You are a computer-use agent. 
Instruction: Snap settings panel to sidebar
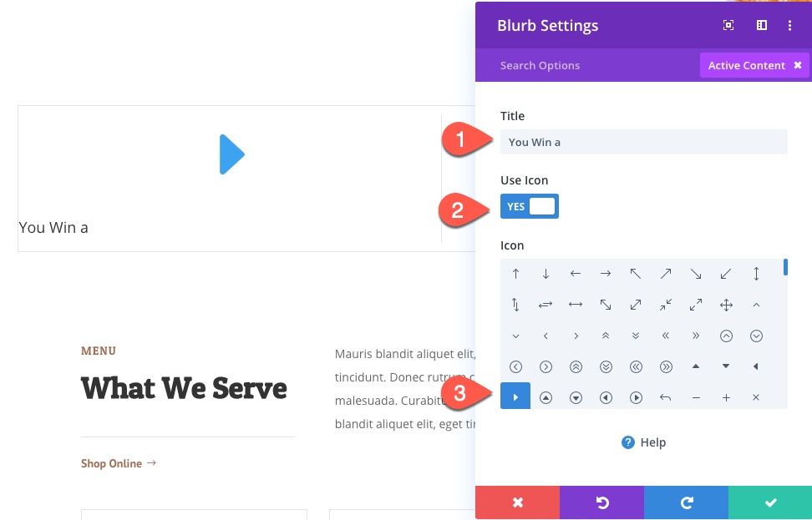click(761, 25)
